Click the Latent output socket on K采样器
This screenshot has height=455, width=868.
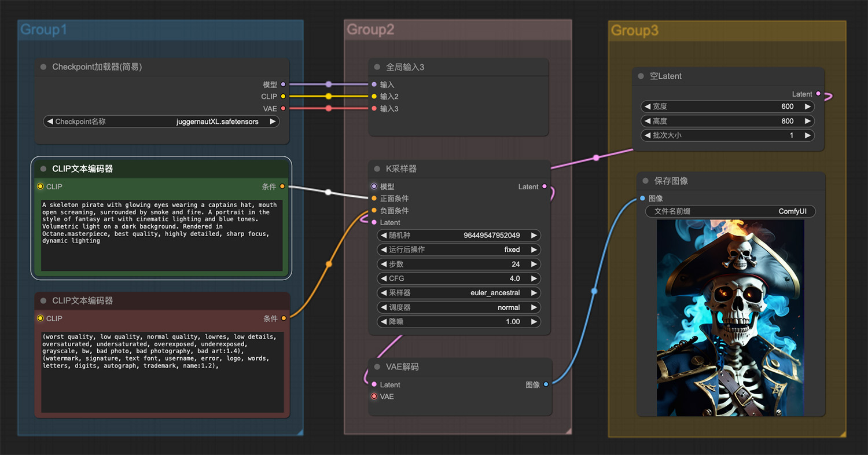[x=545, y=186]
